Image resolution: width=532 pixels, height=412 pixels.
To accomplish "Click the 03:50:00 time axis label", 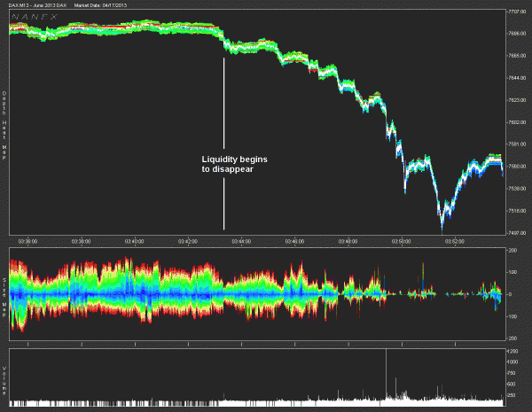I will coord(402,241).
